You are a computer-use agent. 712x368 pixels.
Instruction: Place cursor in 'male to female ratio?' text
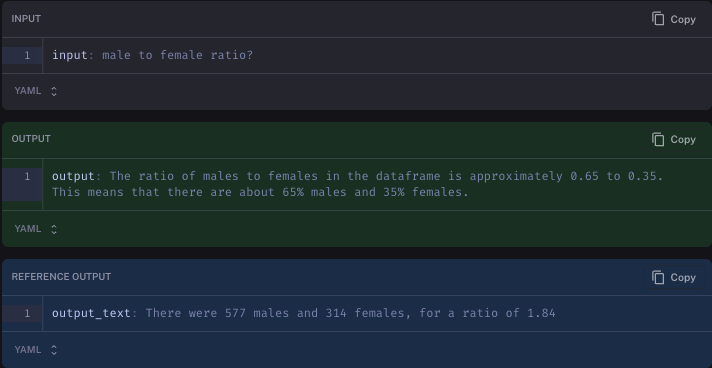(x=178, y=55)
